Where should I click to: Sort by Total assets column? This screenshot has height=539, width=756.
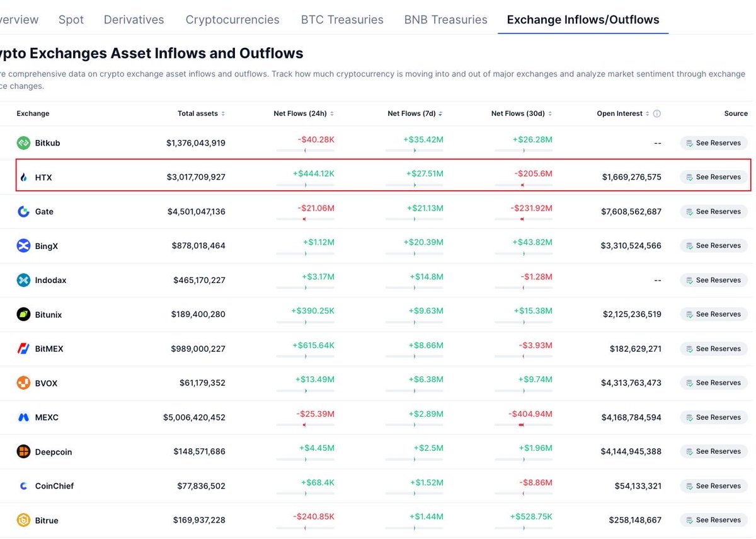click(x=201, y=114)
